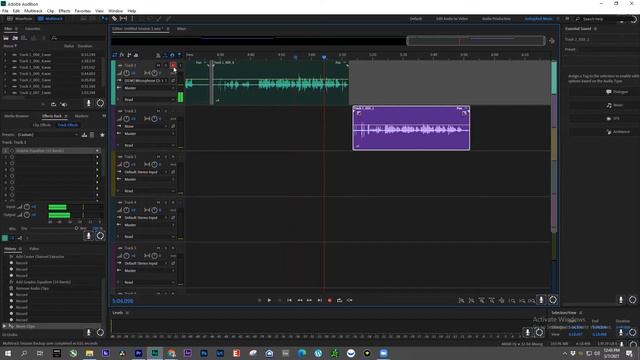The width and height of the screenshot is (640, 360).
Task: Solo Track 1
Action: click(166, 65)
